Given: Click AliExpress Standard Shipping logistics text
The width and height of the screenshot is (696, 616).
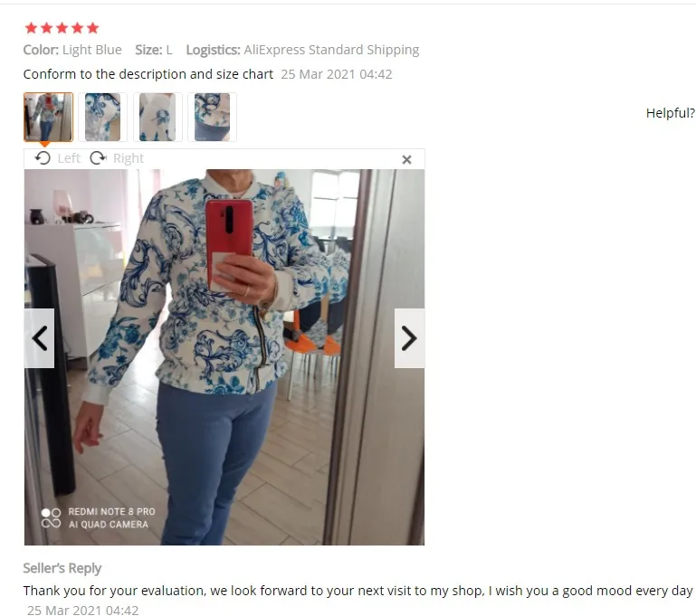Looking at the screenshot, I should click(x=331, y=50).
